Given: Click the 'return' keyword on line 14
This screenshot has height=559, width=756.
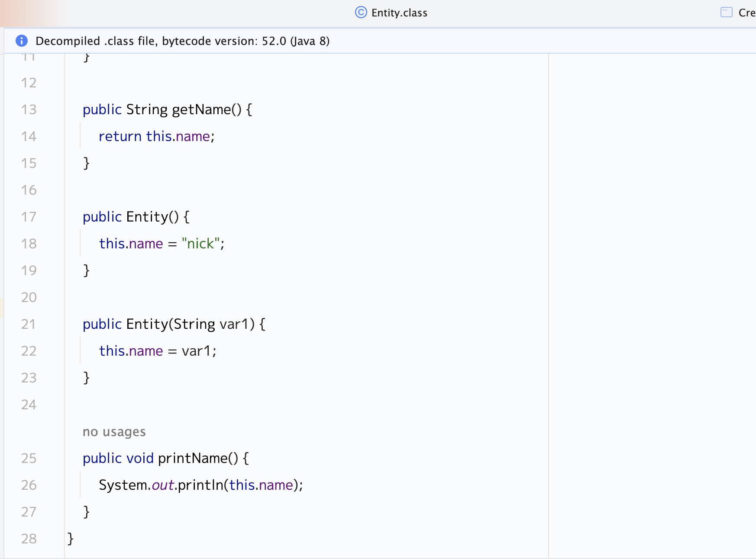Looking at the screenshot, I should coord(120,136).
